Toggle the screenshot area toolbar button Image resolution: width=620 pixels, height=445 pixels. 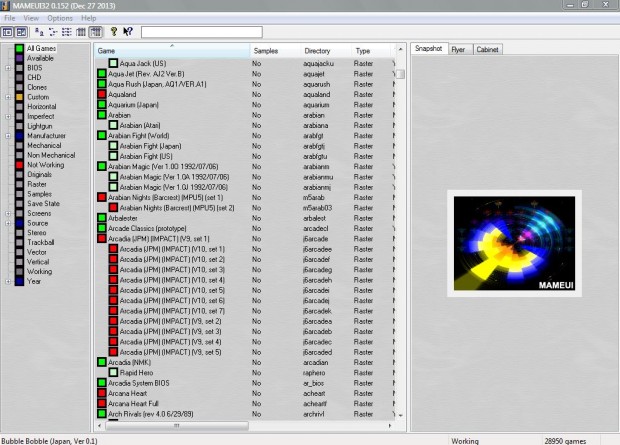[22, 32]
